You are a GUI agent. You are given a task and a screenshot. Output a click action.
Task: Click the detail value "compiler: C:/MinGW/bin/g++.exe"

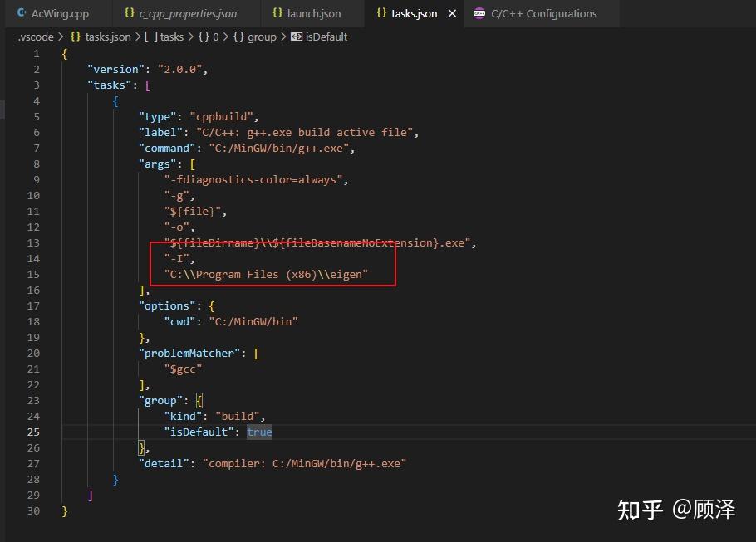coord(304,463)
